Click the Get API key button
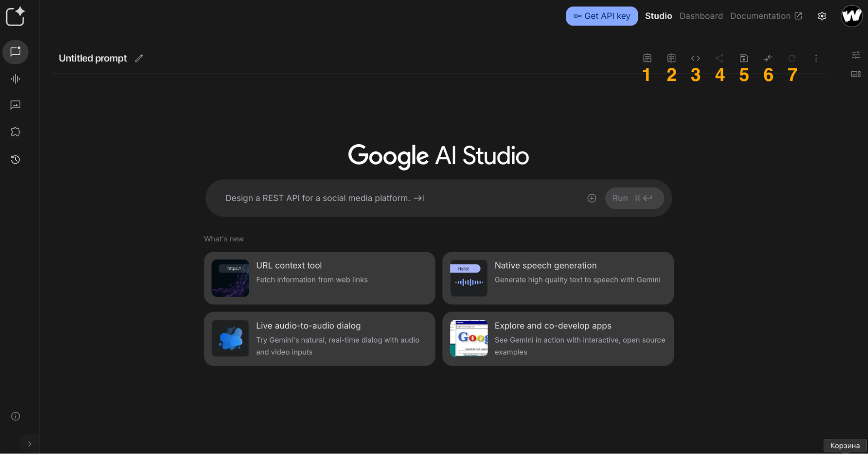The height and width of the screenshot is (454, 868). pyautogui.click(x=602, y=16)
